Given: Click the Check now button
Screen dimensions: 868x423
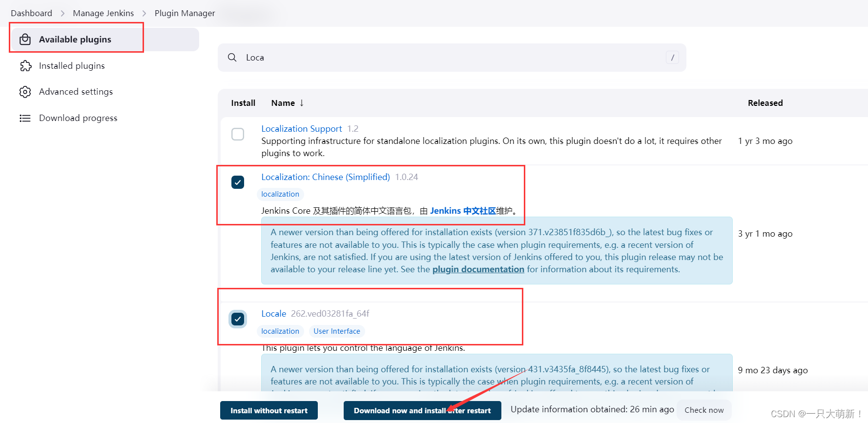Looking at the screenshot, I should 704,410.
